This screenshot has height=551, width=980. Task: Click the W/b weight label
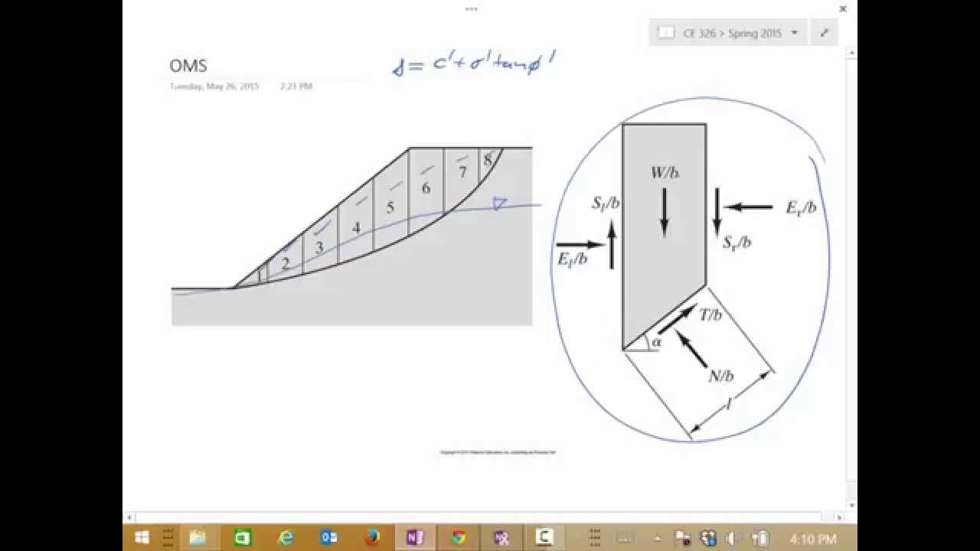(x=665, y=173)
